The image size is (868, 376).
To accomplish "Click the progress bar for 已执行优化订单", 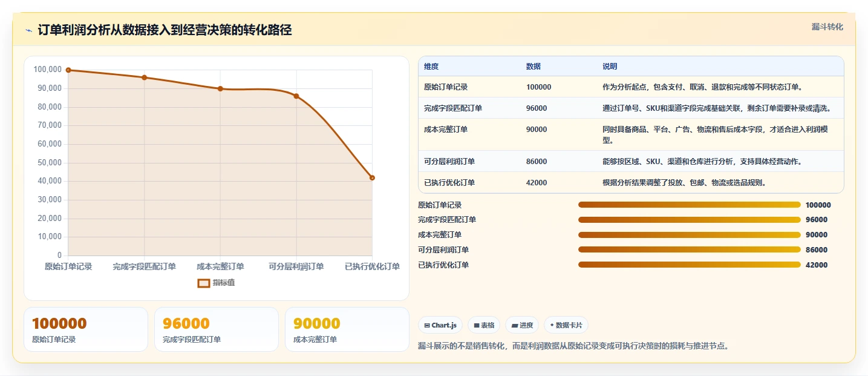I will [690, 265].
